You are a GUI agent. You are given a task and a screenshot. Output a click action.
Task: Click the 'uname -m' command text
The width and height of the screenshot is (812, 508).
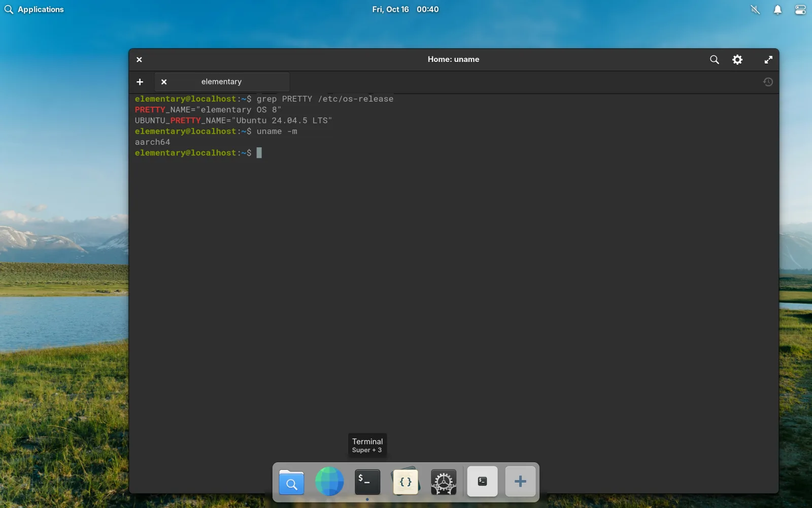(277, 132)
